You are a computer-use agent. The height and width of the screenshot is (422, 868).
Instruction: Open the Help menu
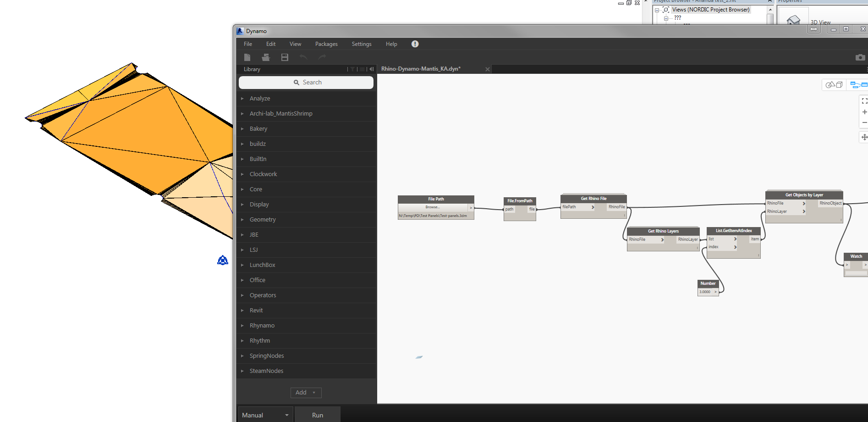pyautogui.click(x=391, y=44)
